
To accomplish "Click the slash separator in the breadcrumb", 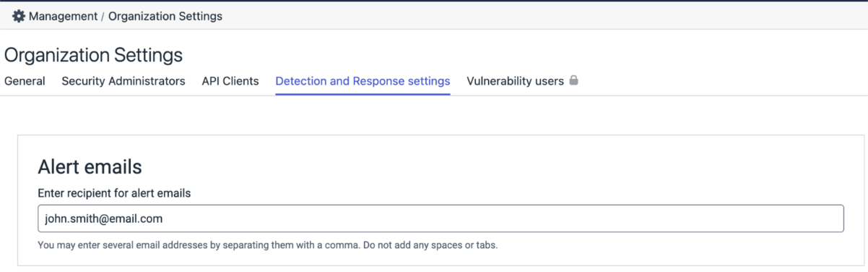I will click(x=103, y=15).
